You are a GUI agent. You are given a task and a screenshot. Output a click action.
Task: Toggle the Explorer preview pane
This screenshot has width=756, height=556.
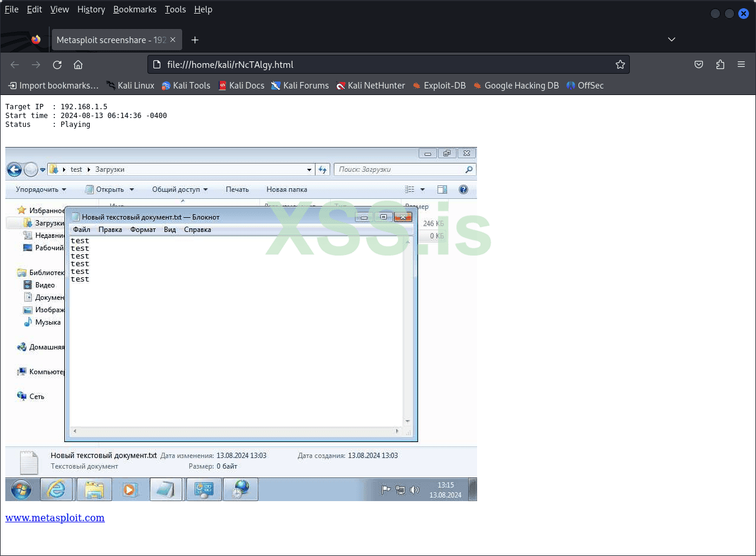click(x=442, y=189)
